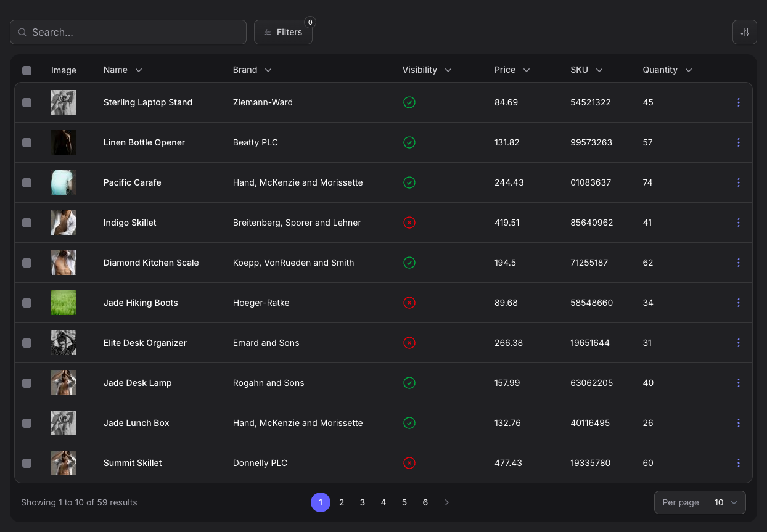Screen dimensions: 767x532
Task: Open row actions menu for Linen Bottle Opener
Action: (739, 142)
